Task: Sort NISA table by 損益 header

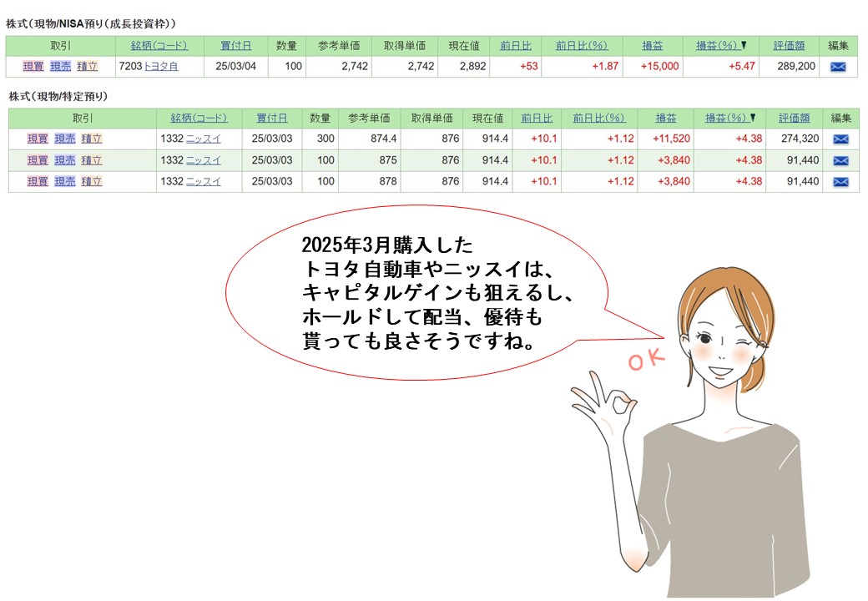Action: (x=652, y=46)
